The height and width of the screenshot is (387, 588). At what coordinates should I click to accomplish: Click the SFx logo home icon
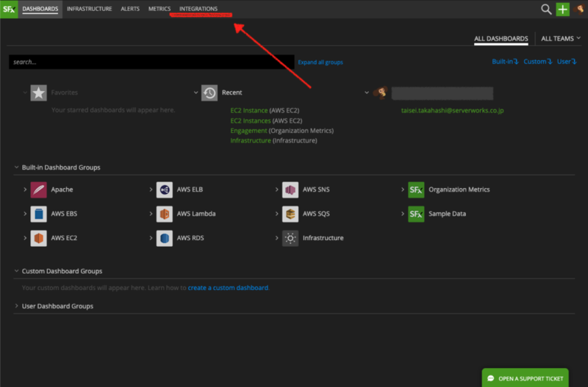point(9,9)
